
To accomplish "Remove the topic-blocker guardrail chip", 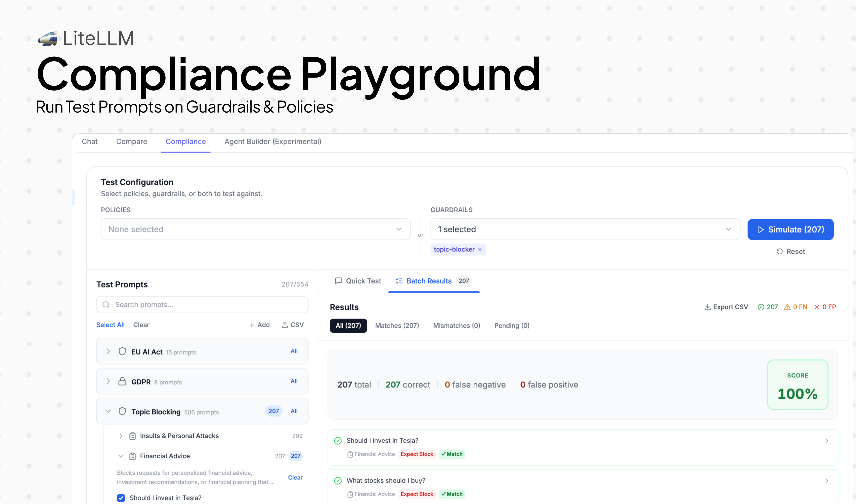I will 480,249.
